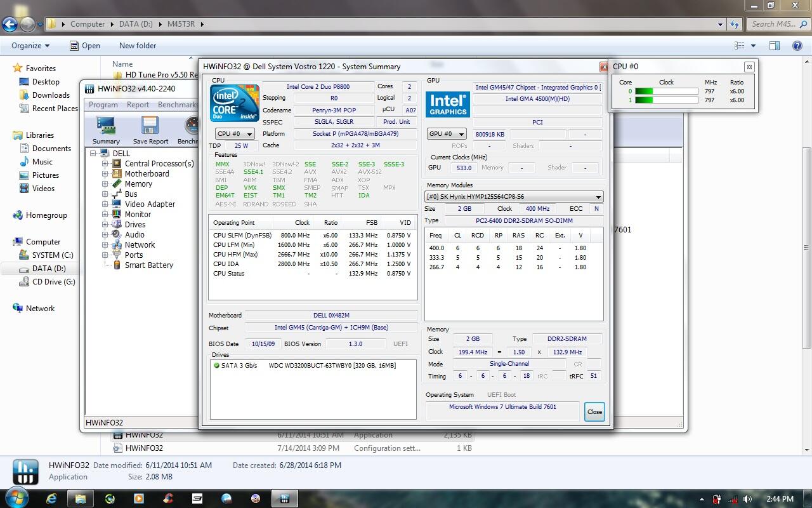The width and height of the screenshot is (812, 508).
Task: Select the Memory tree node
Action: (x=138, y=184)
